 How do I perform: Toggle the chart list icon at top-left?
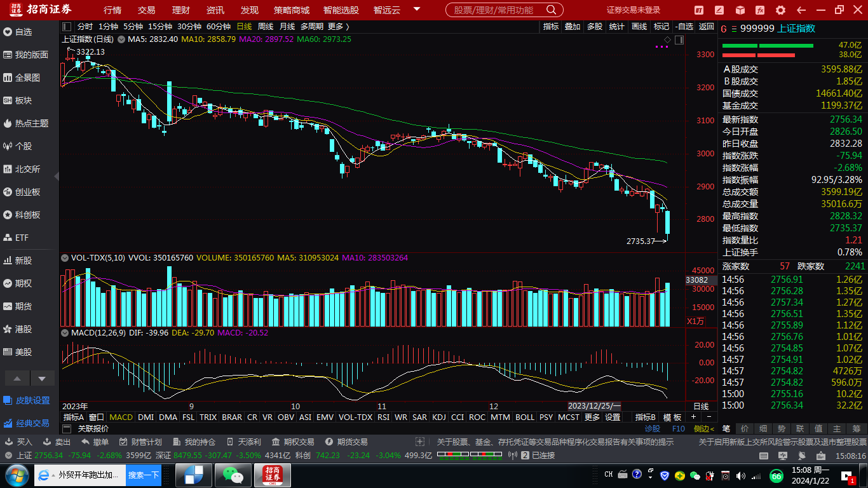click(x=67, y=27)
